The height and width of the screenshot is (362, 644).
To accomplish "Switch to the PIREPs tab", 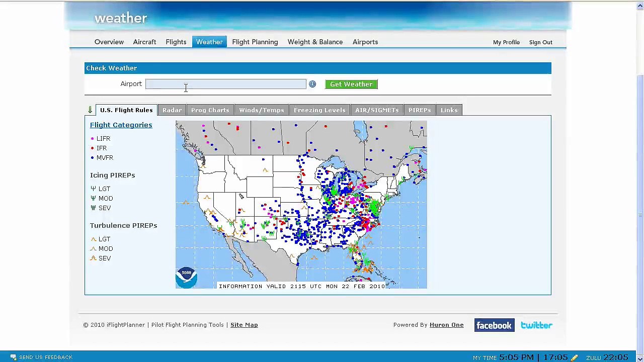I will [420, 110].
